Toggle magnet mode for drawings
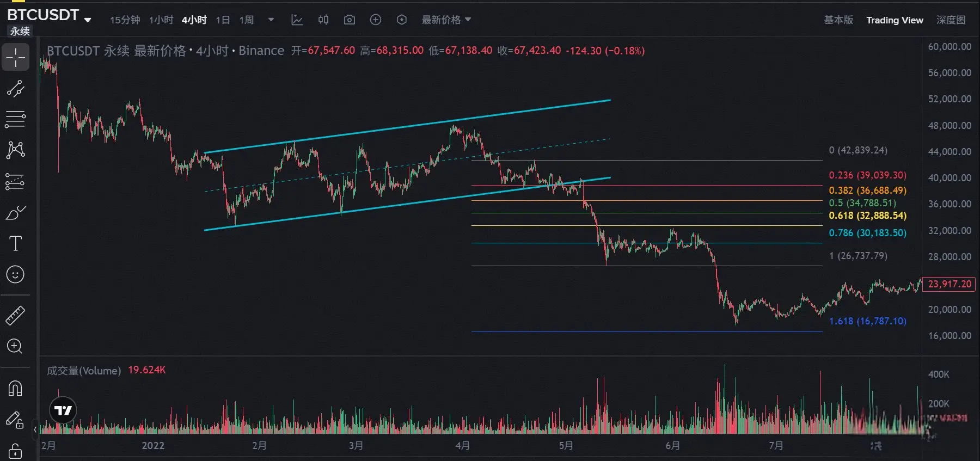Screen dimensions: 980x461 coord(15,388)
